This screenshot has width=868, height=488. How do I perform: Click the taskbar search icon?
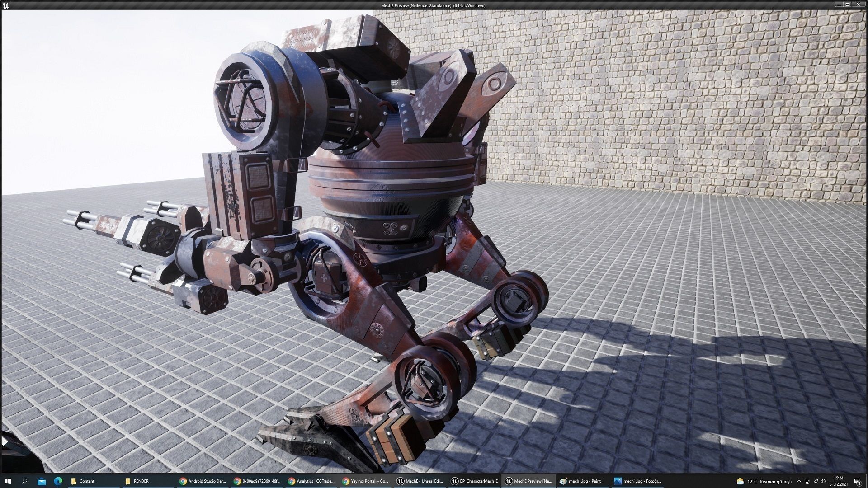[x=24, y=481]
